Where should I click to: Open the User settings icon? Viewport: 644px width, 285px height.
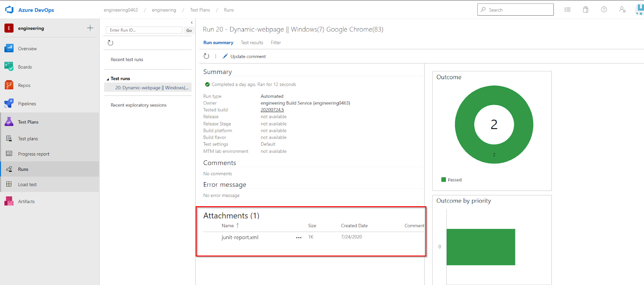[x=622, y=10]
